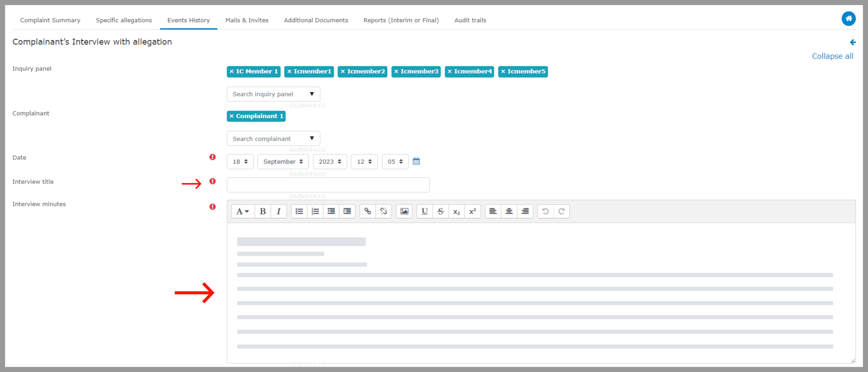Click the Bold formatting button
This screenshot has height=372, width=868.
[x=263, y=211]
